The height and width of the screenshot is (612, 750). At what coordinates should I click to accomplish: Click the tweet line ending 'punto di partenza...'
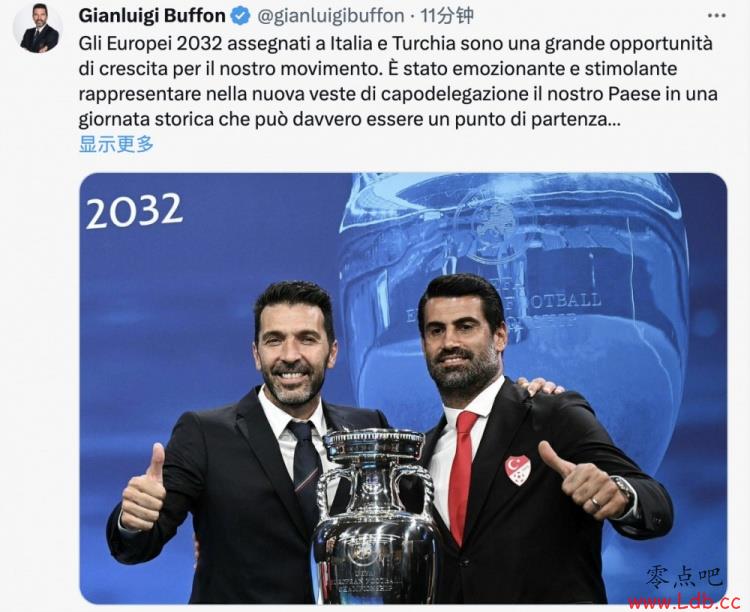(x=350, y=119)
